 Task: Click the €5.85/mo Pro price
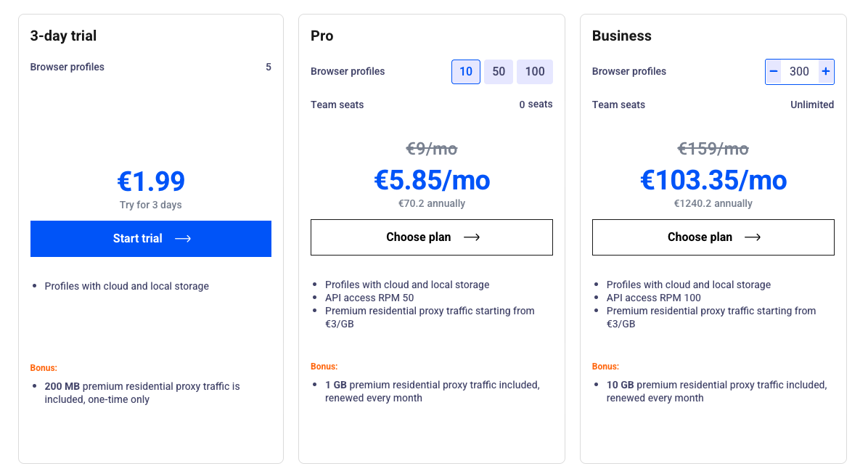pos(432,180)
